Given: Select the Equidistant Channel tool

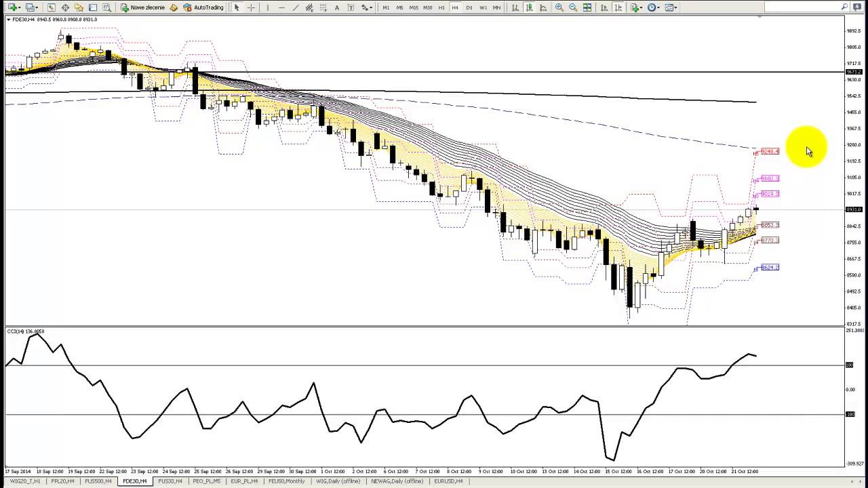Looking at the screenshot, I should click(309, 7).
